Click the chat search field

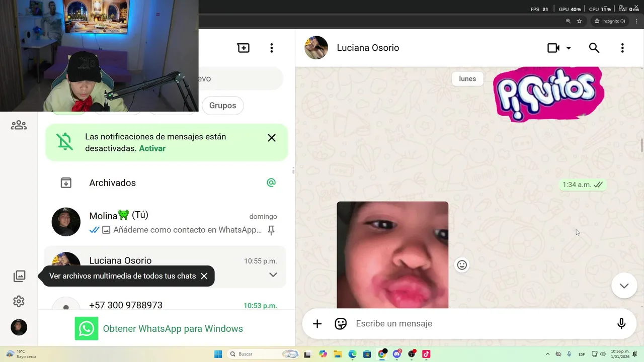[240, 78]
